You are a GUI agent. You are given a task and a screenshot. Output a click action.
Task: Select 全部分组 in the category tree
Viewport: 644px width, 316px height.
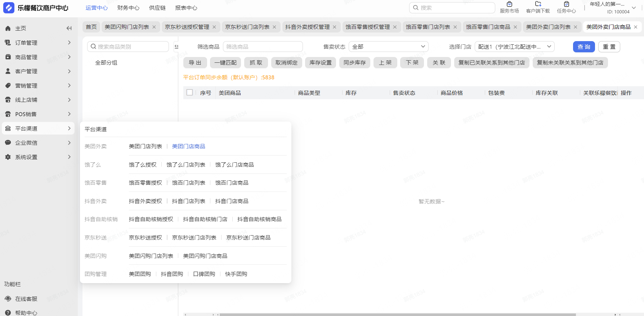[x=106, y=62]
